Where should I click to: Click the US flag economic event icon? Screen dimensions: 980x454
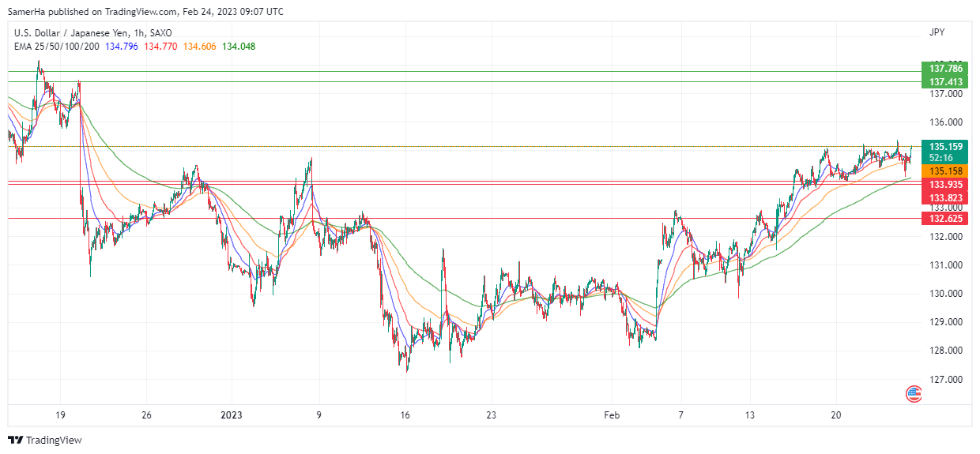pyautogui.click(x=914, y=392)
